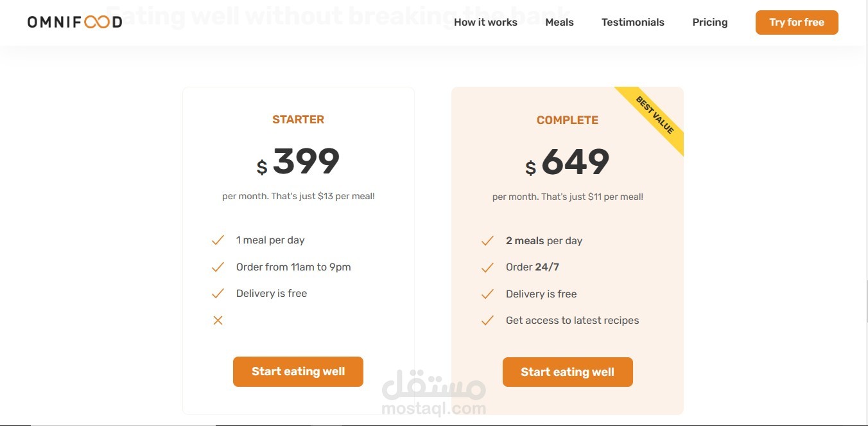Click checkmark next to "Order from 11am to 9pm"

pyautogui.click(x=218, y=267)
